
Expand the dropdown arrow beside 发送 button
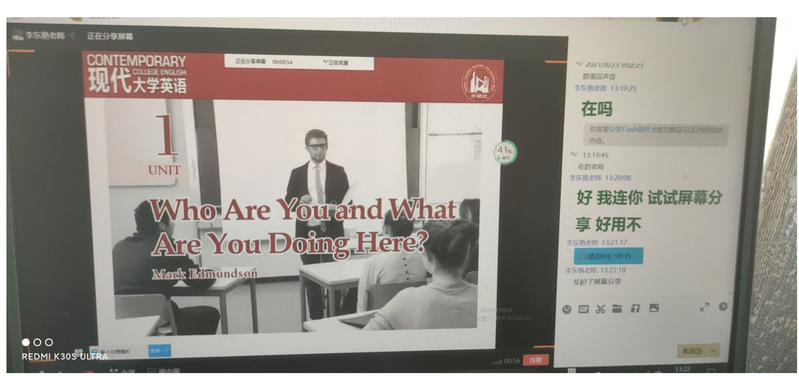(x=712, y=350)
